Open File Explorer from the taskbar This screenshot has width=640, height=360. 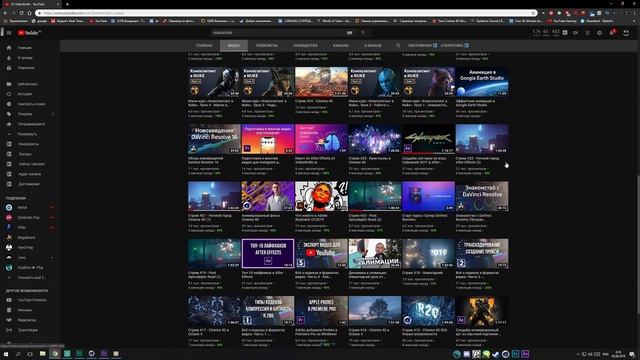pos(42,354)
